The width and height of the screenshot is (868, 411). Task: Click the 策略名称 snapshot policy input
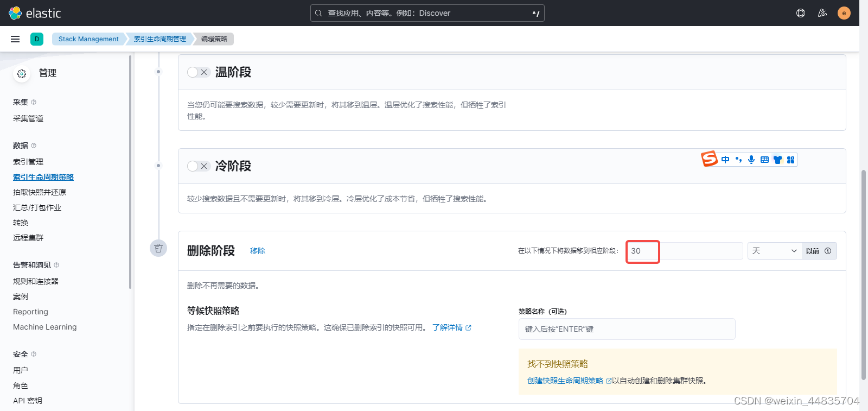coord(627,329)
